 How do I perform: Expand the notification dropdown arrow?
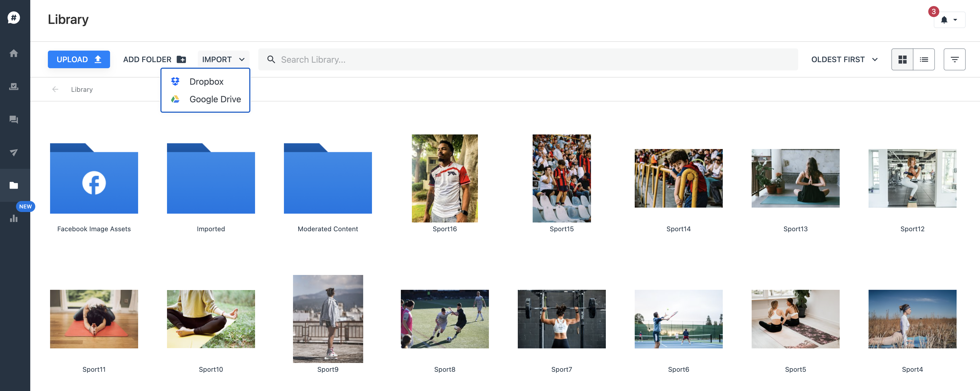click(x=955, y=20)
